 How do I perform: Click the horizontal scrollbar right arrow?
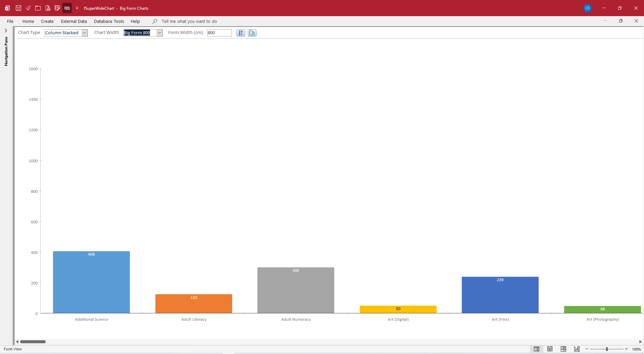coord(640,342)
